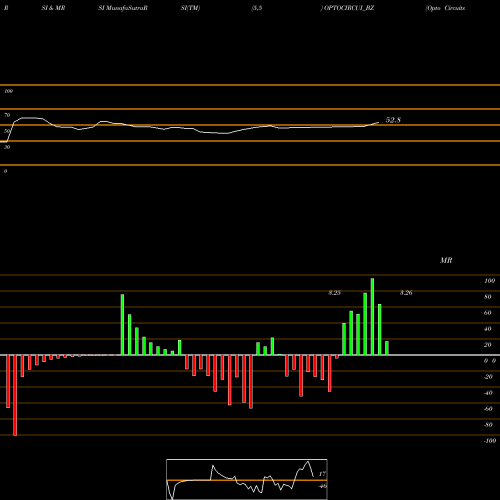The image size is (500, 500).
Task: Click the -60 label on MR right axis
Action: pyautogui.click(x=488, y=409)
